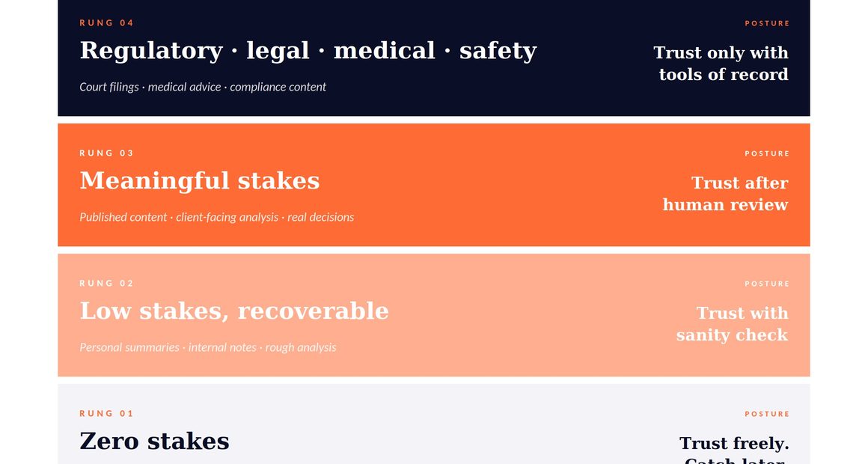868x464 pixels.
Task: Click the POSTURE label above 'Trust with sanity check'
Action: [767, 284]
